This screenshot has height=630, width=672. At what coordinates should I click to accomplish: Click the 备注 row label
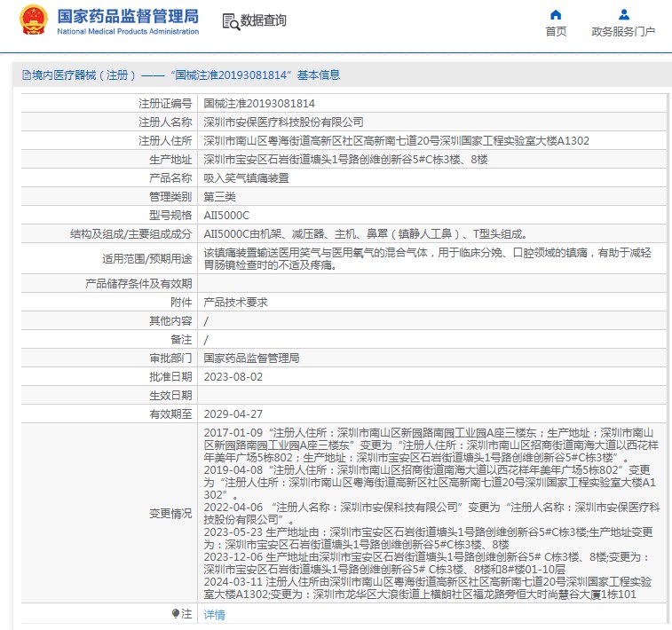point(181,339)
